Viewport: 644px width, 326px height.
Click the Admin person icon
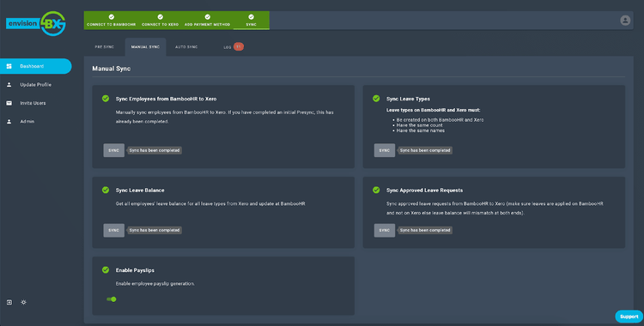point(9,122)
